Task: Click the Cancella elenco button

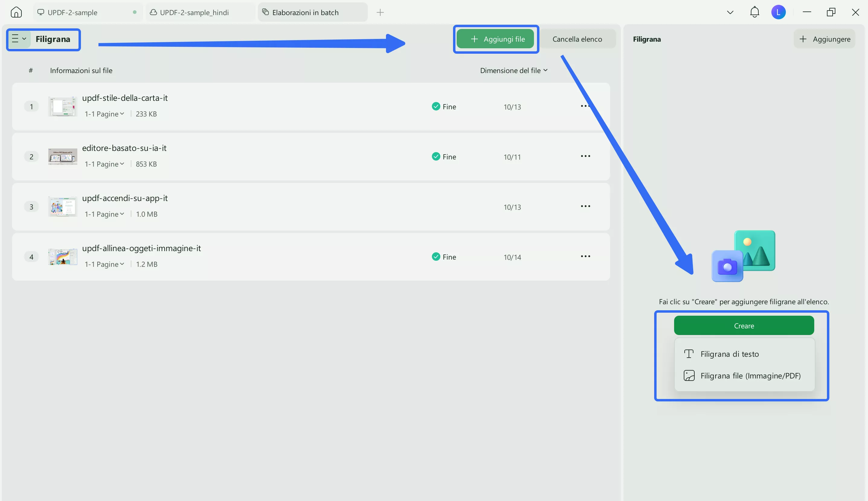Action: pyautogui.click(x=577, y=39)
